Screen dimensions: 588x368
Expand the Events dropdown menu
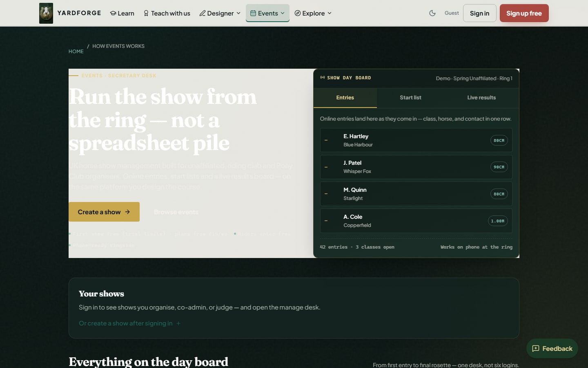pyautogui.click(x=267, y=13)
